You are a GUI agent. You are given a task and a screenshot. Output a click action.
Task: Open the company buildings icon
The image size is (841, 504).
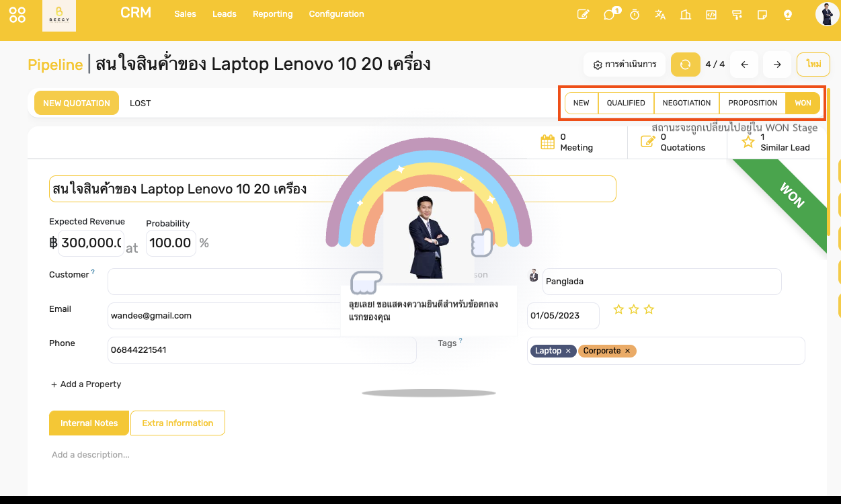tap(686, 14)
